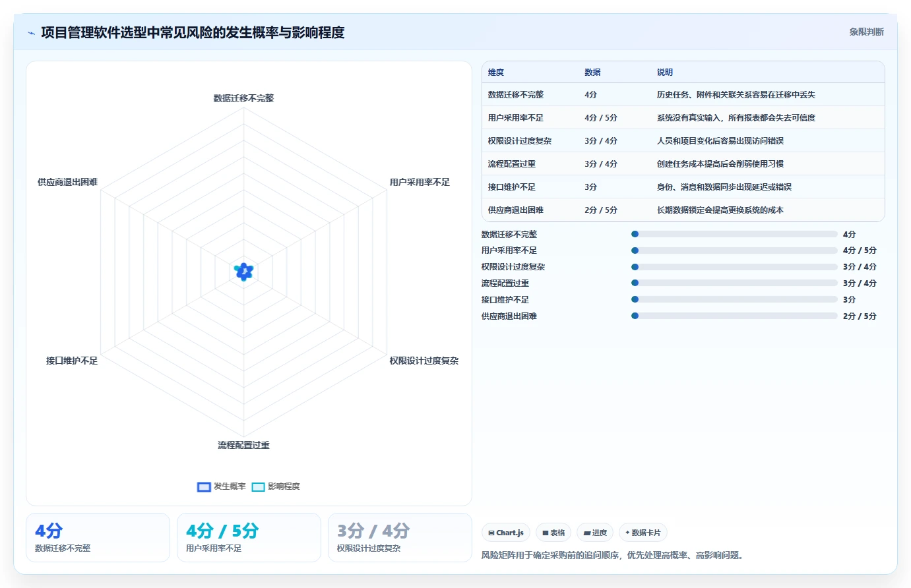Click the radar axis label 权限设计过度复杂
The height and width of the screenshot is (588, 911).
coord(424,361)
